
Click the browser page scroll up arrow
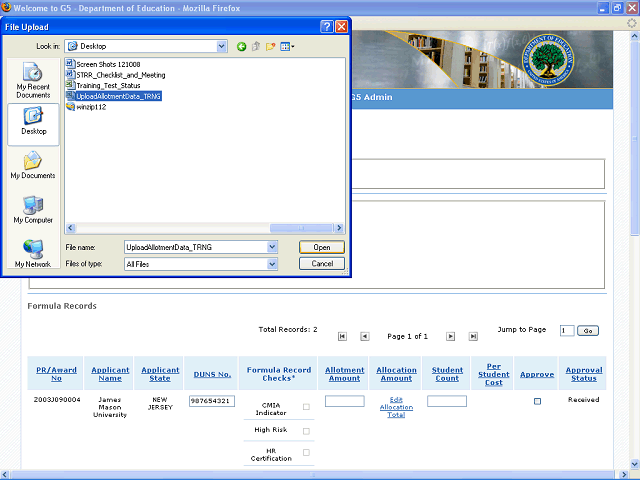point(635,36)
